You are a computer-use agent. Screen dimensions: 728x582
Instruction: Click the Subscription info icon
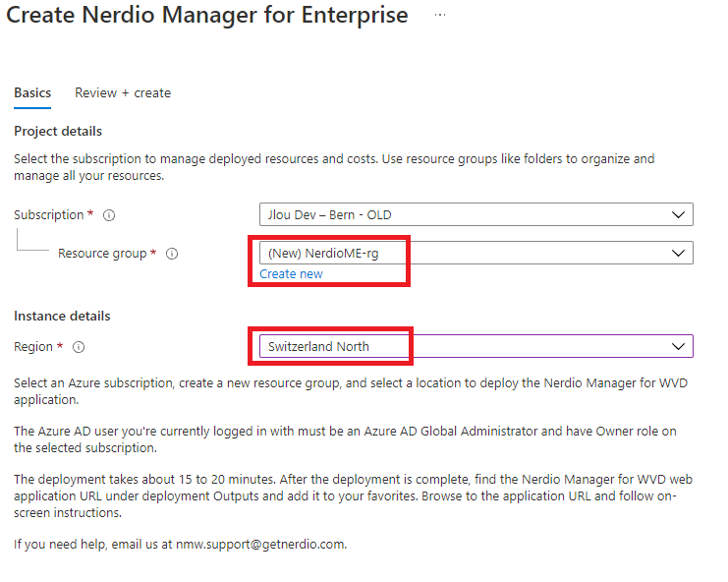click(109, 215)
